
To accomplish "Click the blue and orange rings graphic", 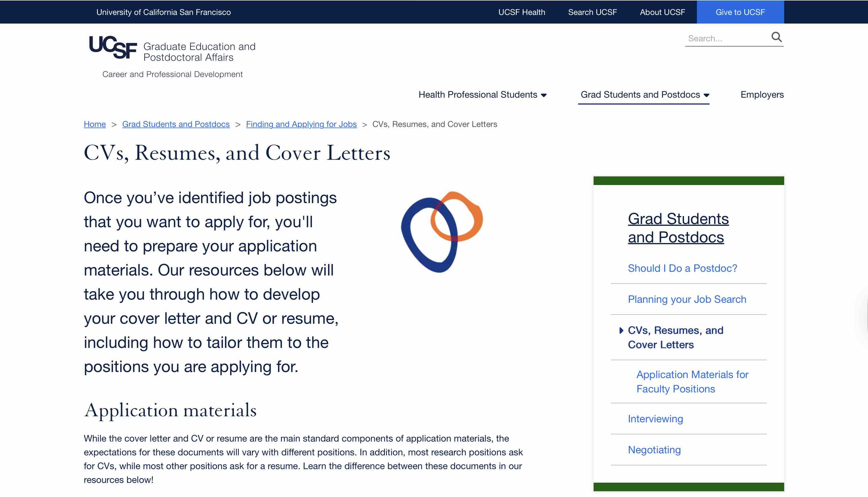I will [x=442, y=232].
